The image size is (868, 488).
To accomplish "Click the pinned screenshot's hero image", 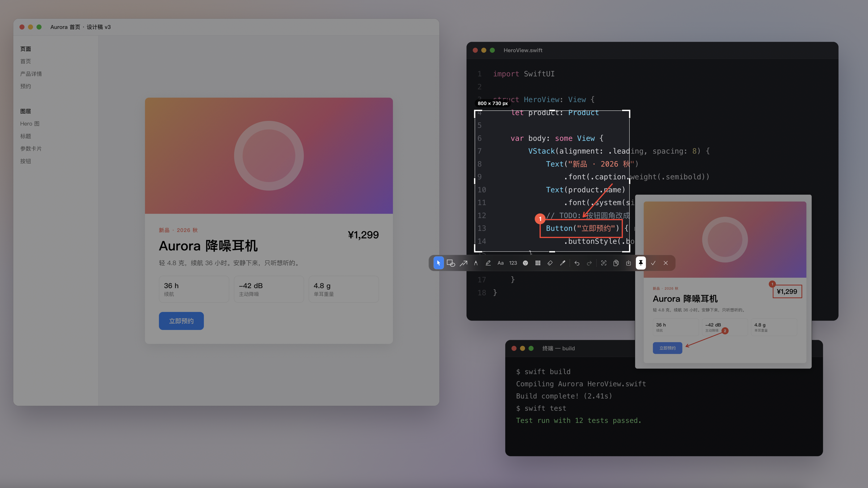I will click(x=725, y=240).
